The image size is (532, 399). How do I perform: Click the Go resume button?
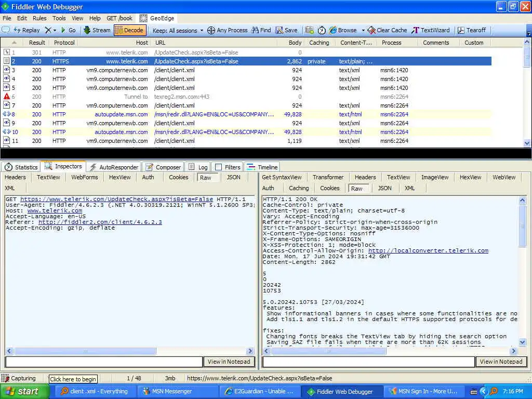click(x=68, y=30)
